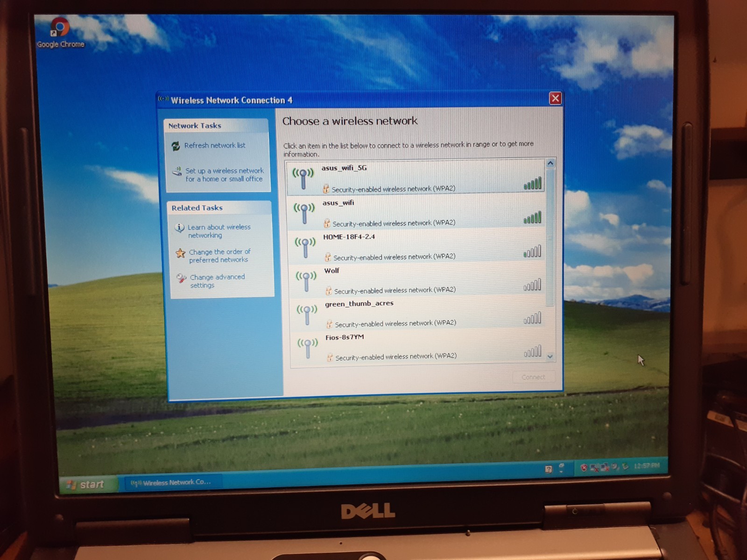Click the info icon beside Learn about wireless
This screenshot has width=747, height=560.
click(179, 228)
